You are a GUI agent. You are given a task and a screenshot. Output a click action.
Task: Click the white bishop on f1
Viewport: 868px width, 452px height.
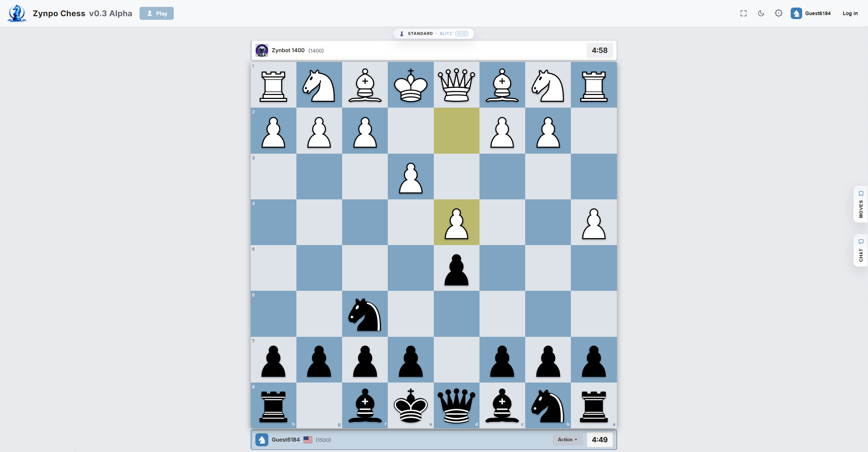(x=365, y=85)
